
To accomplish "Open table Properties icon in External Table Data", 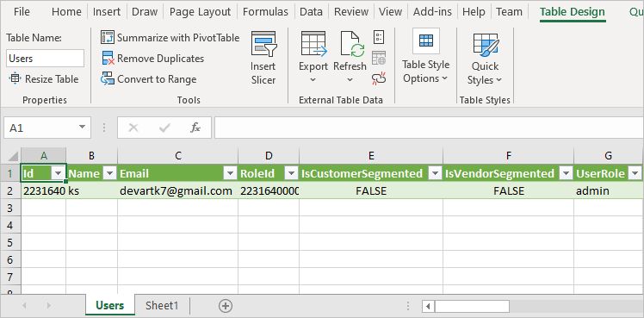I will click(379, 37).
